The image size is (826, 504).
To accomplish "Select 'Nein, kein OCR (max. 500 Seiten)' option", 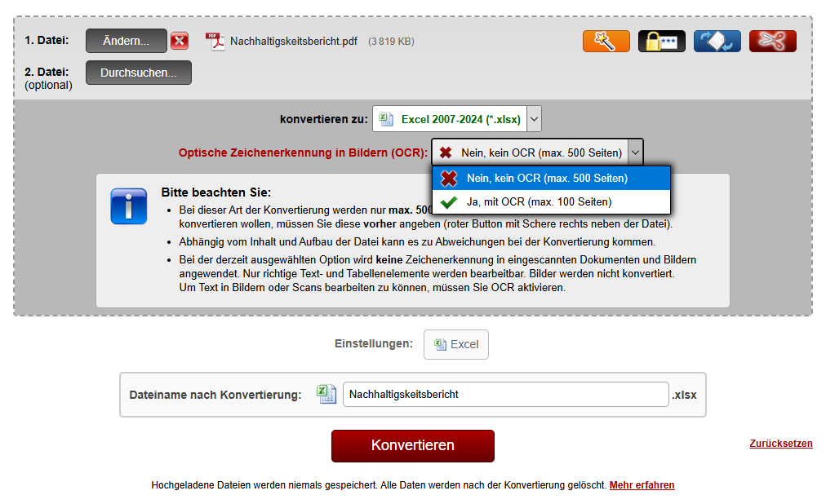I will pyautogui.click(x=547, y=178).
